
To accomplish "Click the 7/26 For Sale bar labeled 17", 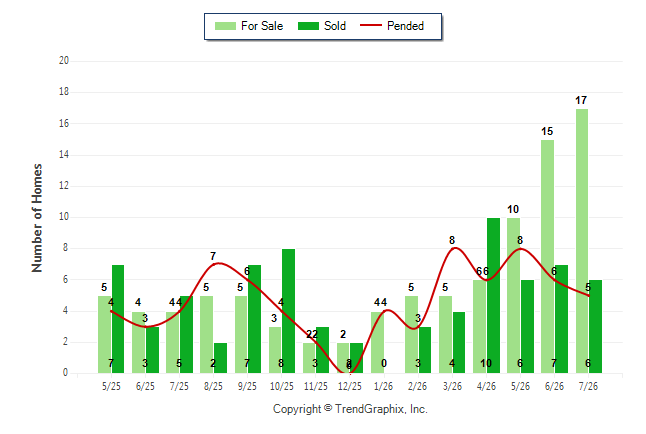I will point(582,241).
